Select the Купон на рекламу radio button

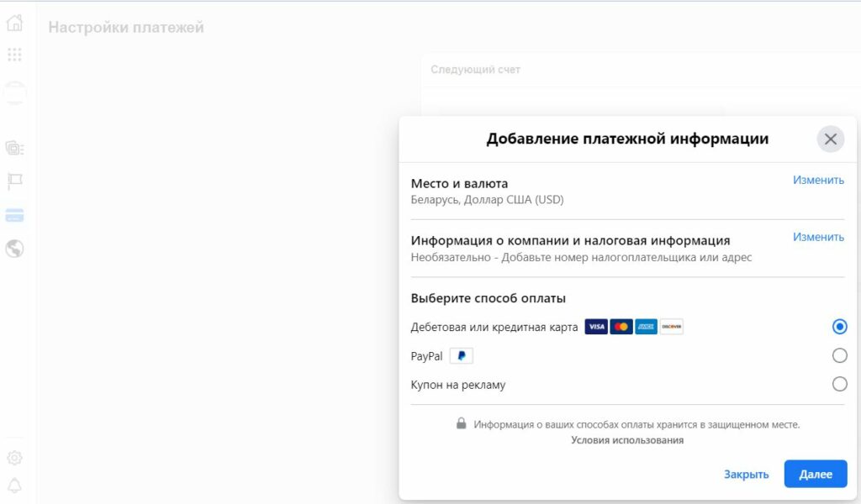point(839,384)
